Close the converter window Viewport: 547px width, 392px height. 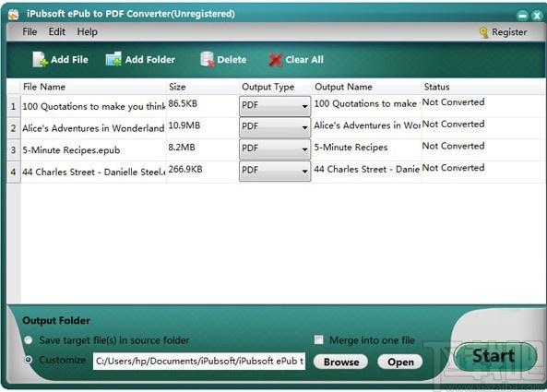point(537,16)
